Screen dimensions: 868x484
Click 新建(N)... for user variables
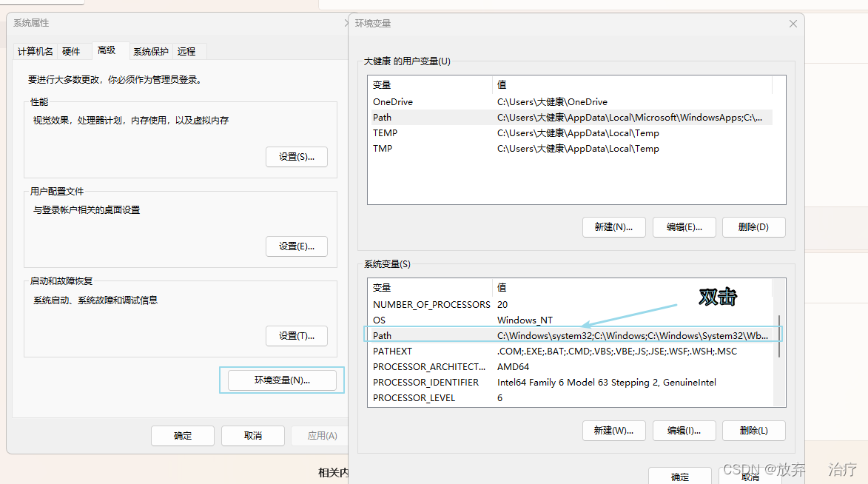[614, 227]
